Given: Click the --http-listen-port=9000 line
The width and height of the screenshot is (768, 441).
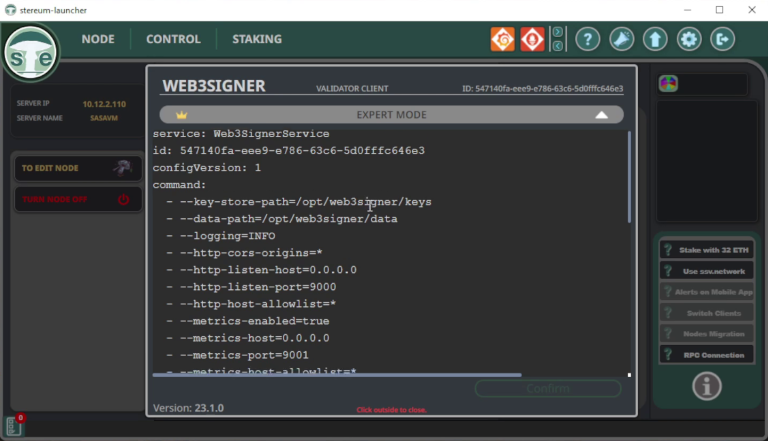Looking at the screenshot, I should 251,287.
